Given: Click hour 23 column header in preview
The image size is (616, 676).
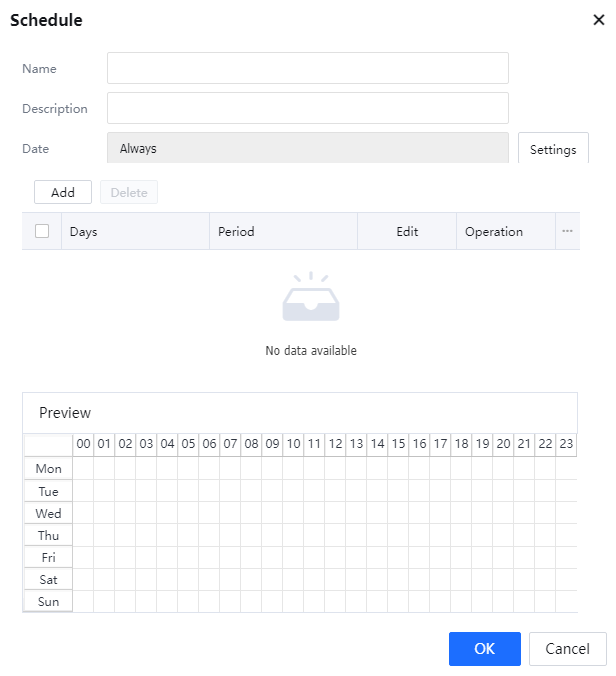Looking at the screenshot, I should [x=566, y=444].
